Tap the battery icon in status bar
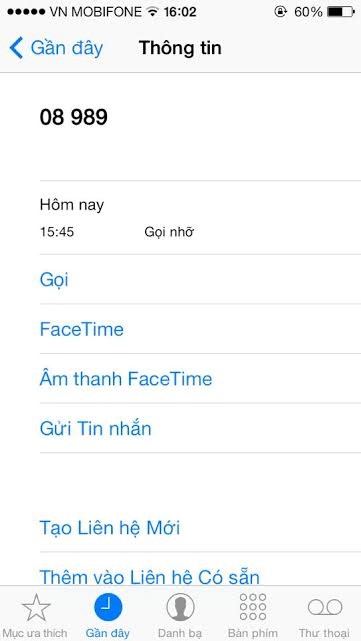Screen dimensions: 361x641 click(x=341, y=12)
